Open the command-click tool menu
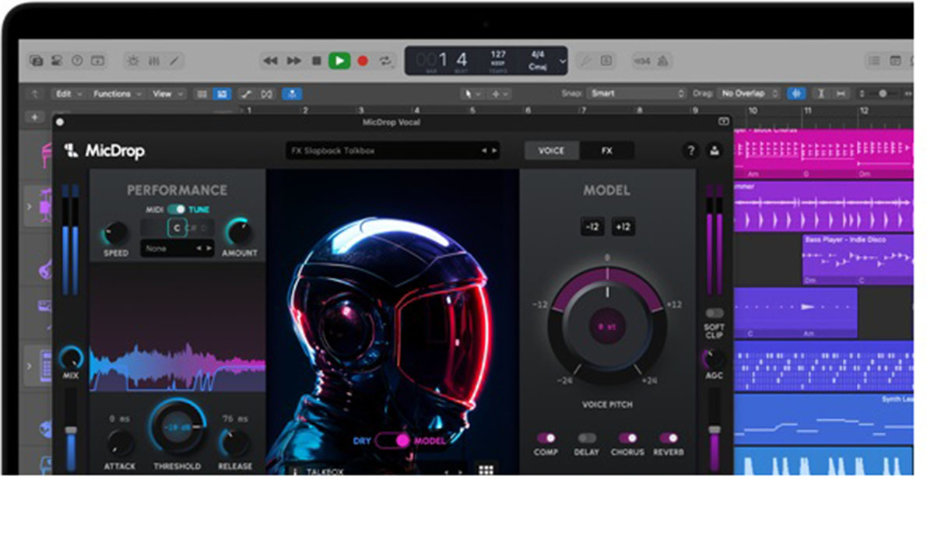The width and height of the screenshot is (934, 560). pyautogui.click(x=499, y=93)
